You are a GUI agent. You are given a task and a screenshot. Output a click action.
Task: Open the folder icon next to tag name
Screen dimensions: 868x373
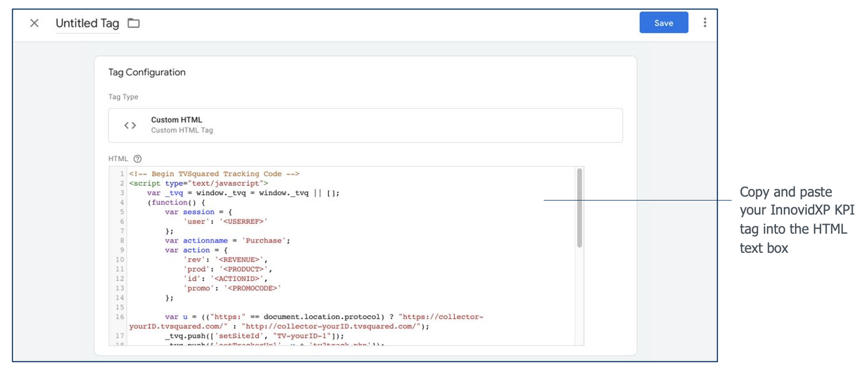pos(133,23)
